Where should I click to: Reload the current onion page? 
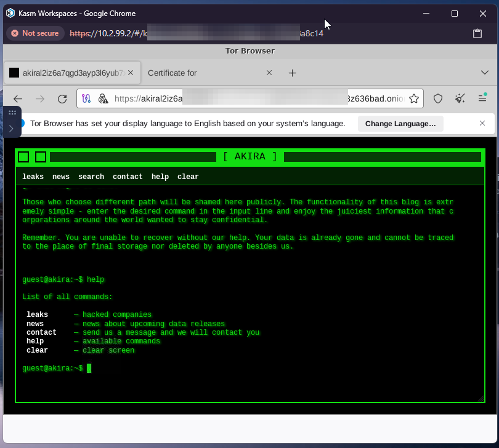pos(62,99)
